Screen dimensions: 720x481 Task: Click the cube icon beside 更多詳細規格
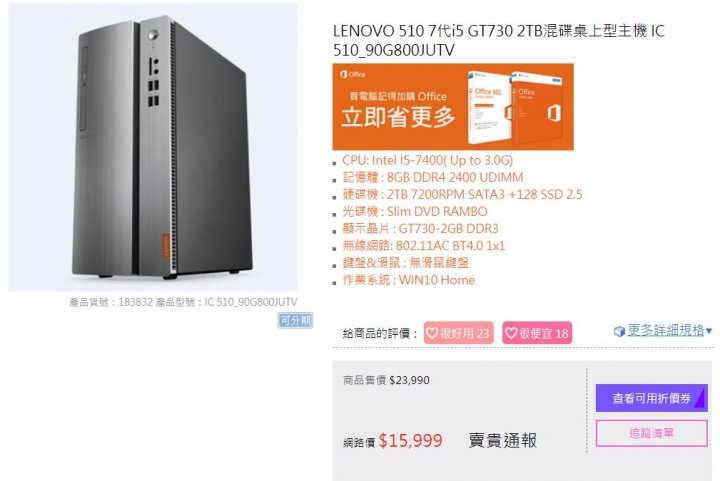(619, 331)
